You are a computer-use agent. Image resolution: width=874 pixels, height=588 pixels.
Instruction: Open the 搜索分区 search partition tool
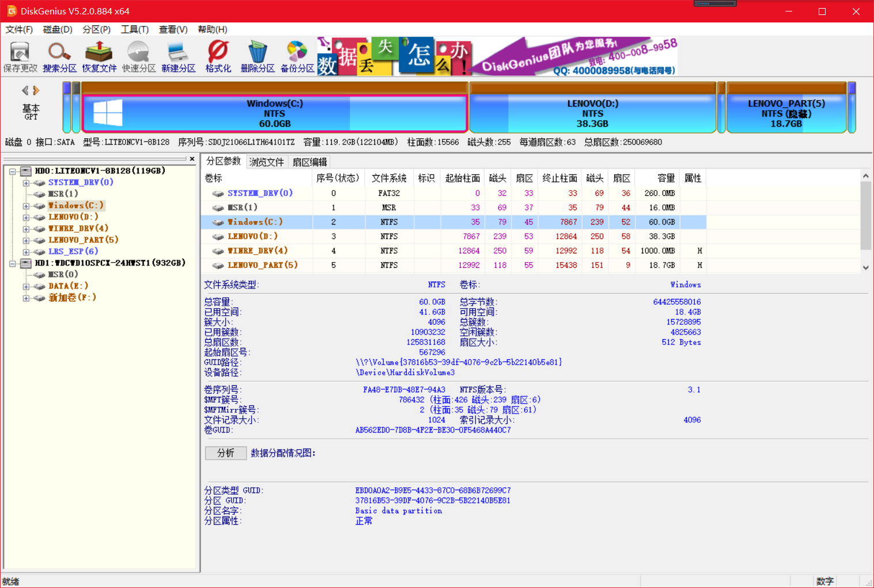(59, 57)
